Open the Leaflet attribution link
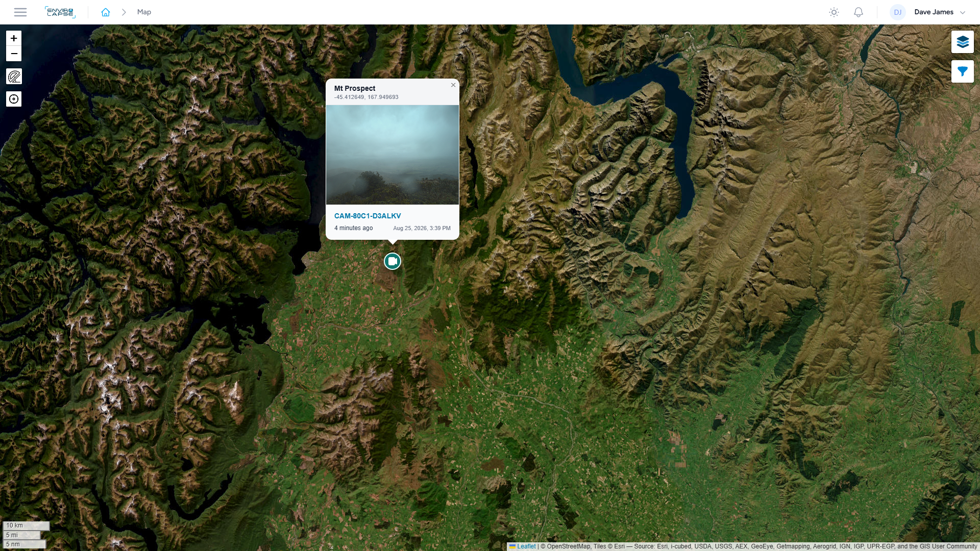Image resolution: width=980 pixels, height=551 pixels. [526, 546]
